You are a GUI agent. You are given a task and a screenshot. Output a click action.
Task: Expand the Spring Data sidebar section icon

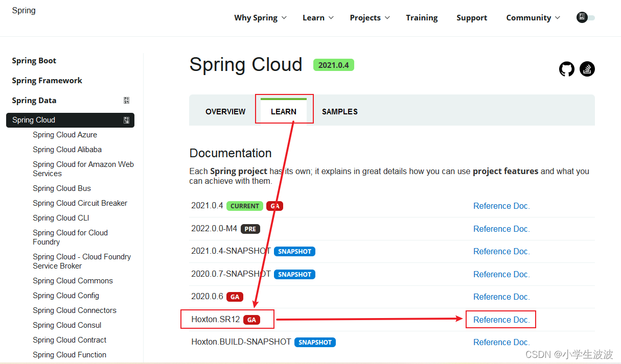point(126,101)
